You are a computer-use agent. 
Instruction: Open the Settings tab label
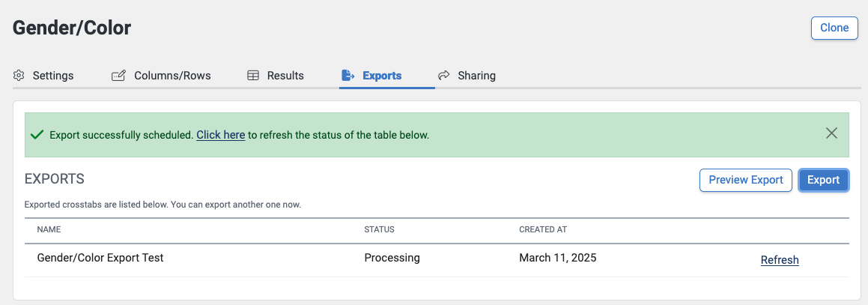pyautogui.click(x=53, y=75)
